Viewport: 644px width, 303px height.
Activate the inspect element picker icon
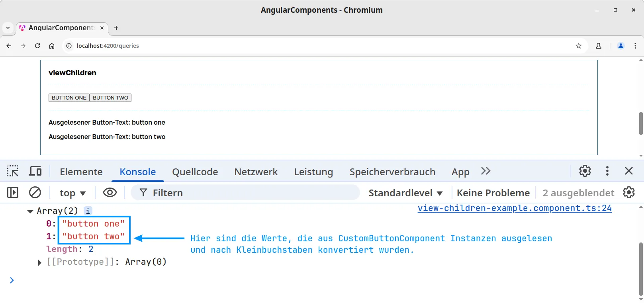click(13, 171)
